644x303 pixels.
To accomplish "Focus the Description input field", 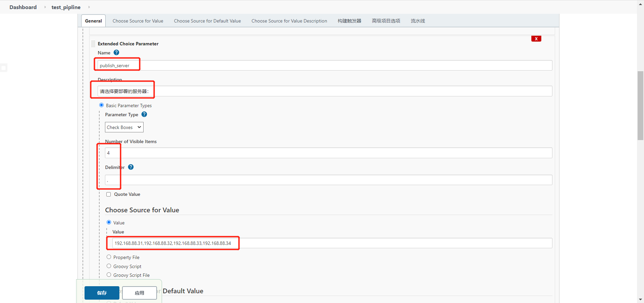I will click(325, 91).
